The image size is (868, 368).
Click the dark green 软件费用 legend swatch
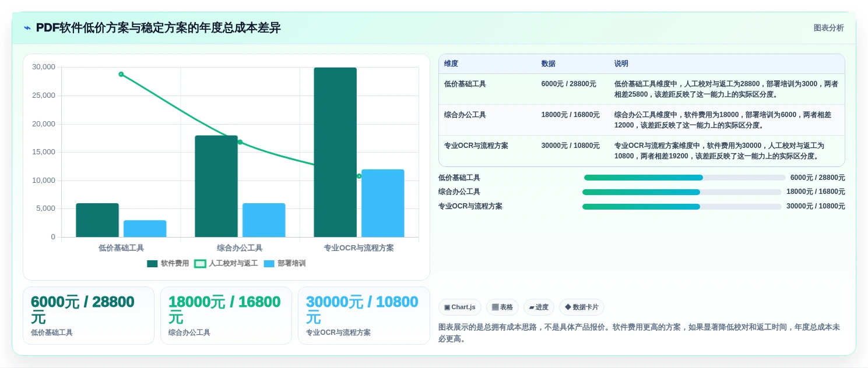(x=152, y=264)
